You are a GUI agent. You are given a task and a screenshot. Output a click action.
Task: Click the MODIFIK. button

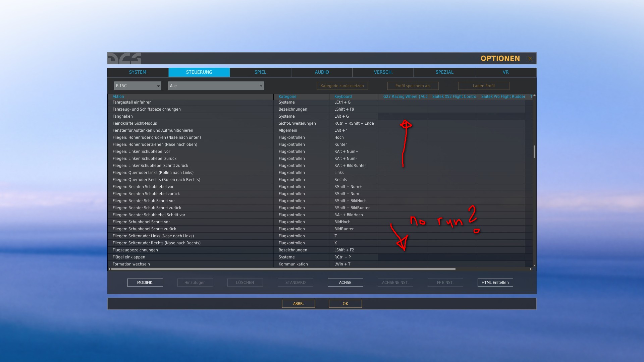pos(145,283)
